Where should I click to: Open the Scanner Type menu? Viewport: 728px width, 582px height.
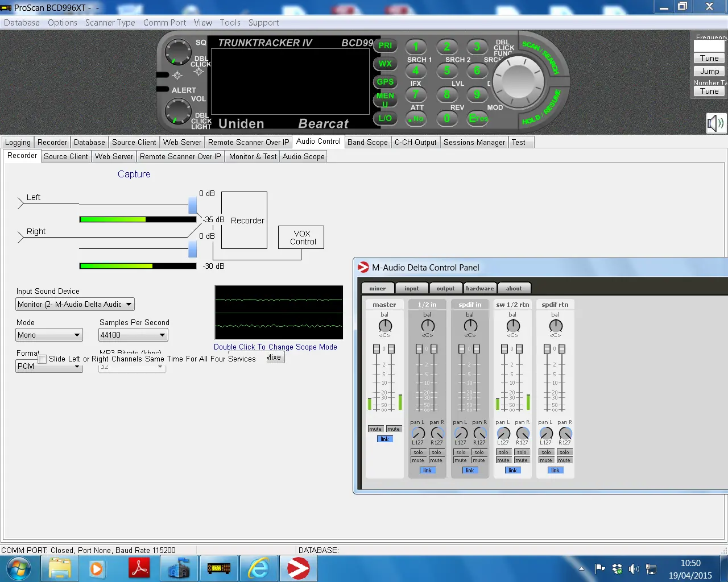(110, 23)
